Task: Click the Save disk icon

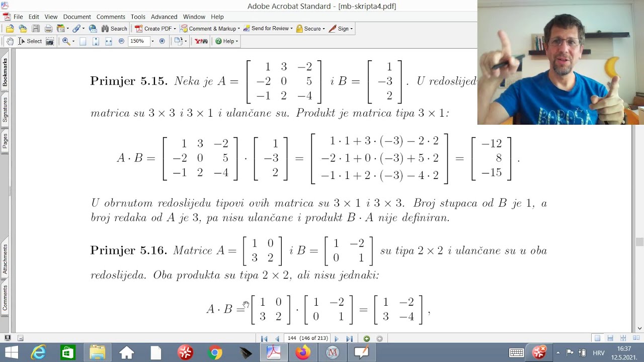Action: click(36, 29)
